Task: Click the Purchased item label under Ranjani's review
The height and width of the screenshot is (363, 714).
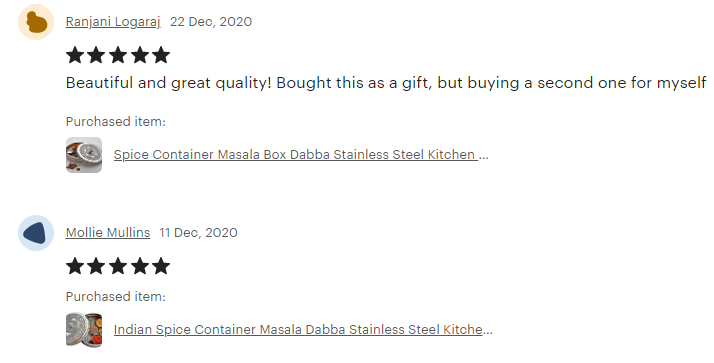Action: coord(116,122)
